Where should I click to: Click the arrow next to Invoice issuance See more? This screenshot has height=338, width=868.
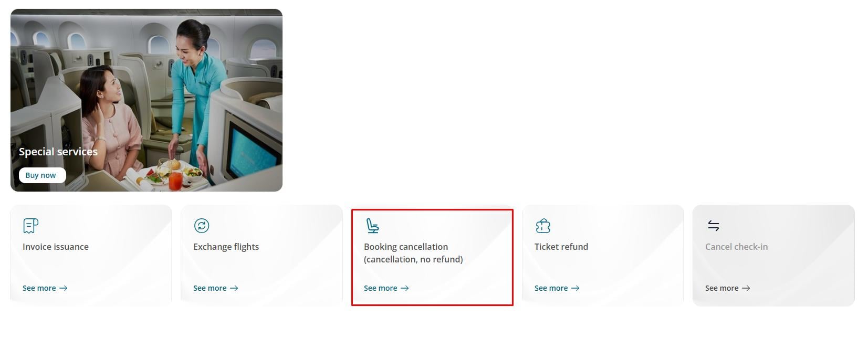(64, 288)
